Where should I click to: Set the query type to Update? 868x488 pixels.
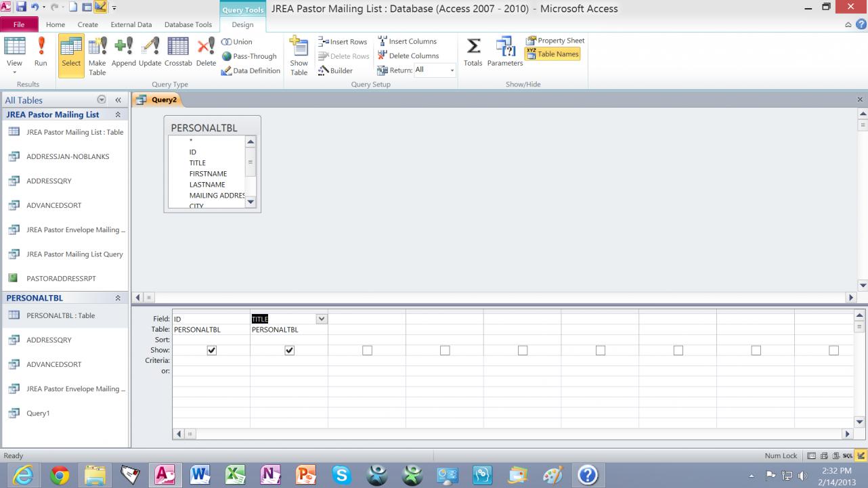tap(150, 53)
